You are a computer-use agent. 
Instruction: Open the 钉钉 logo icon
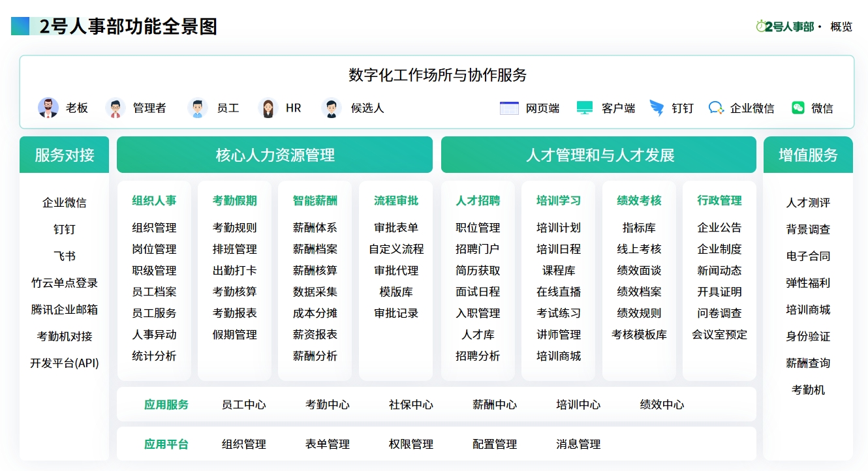coord(657,108)
